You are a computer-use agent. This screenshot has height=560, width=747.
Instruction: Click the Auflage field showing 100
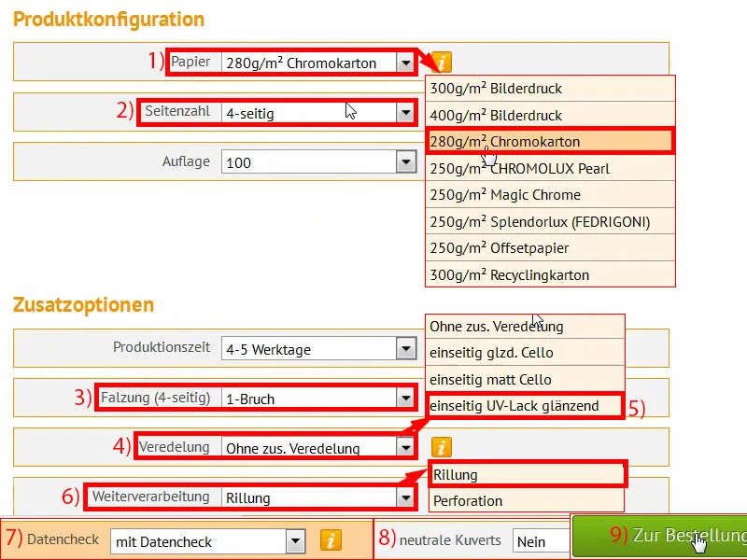click(x=318, y=161)
